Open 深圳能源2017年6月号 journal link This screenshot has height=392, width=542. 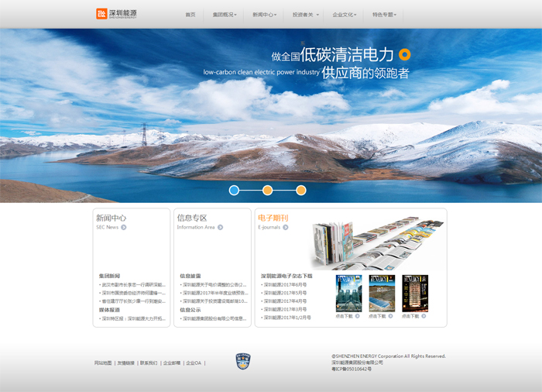(286, 284)
